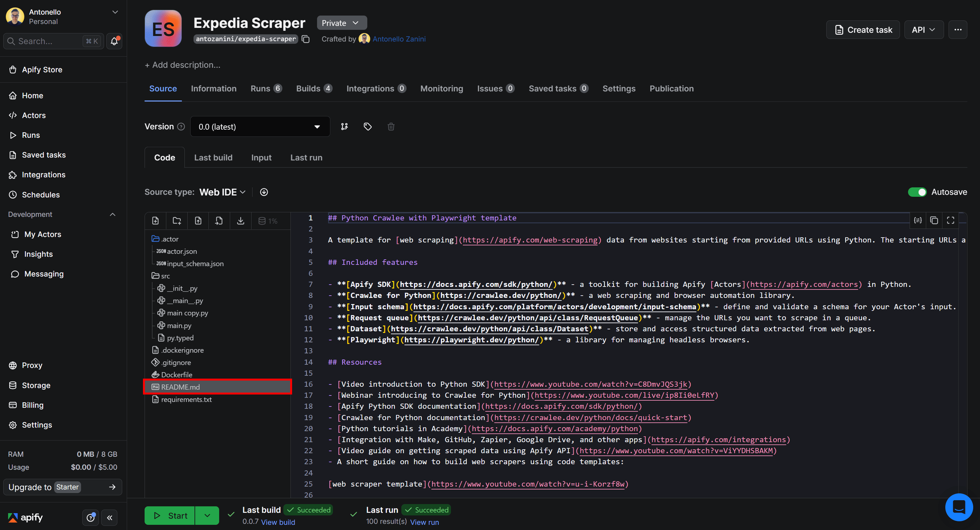Screen dimensions: 980x530
Task: Open the Private visibility dropdown
Action: [x=342, y=22]
